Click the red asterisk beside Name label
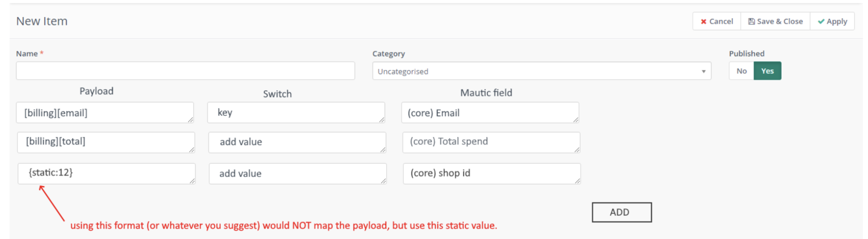The height and width of the screenshot is (239, 868). (x=42, y=53)
